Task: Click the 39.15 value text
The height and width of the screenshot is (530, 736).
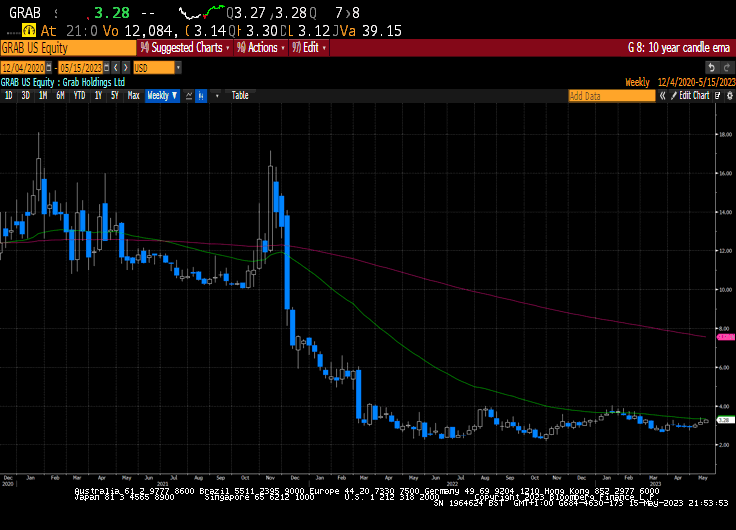Action: pos(382,31)
